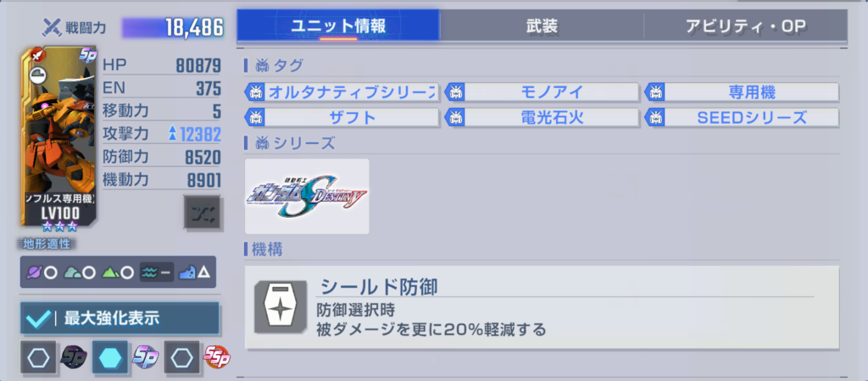Select the filled cyan hexagon toggle
This screenshot has width=868, height=381.
click(109, 358)
